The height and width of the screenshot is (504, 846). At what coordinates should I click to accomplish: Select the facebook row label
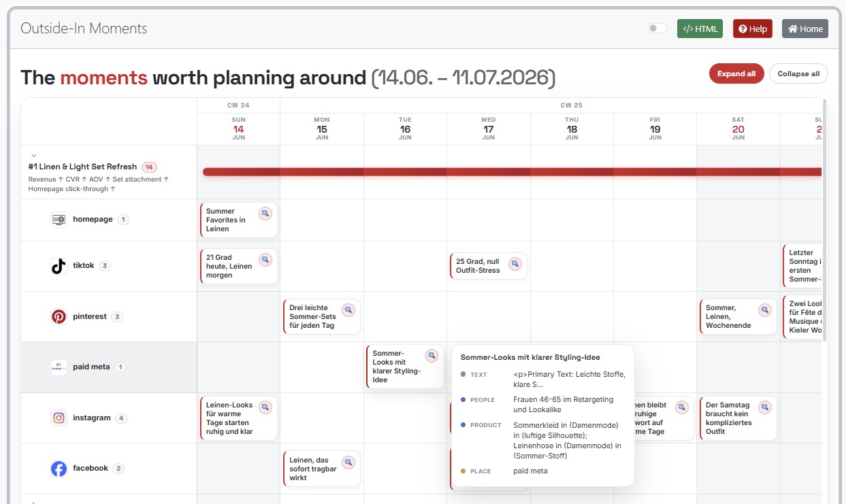(x=91, y=469)
